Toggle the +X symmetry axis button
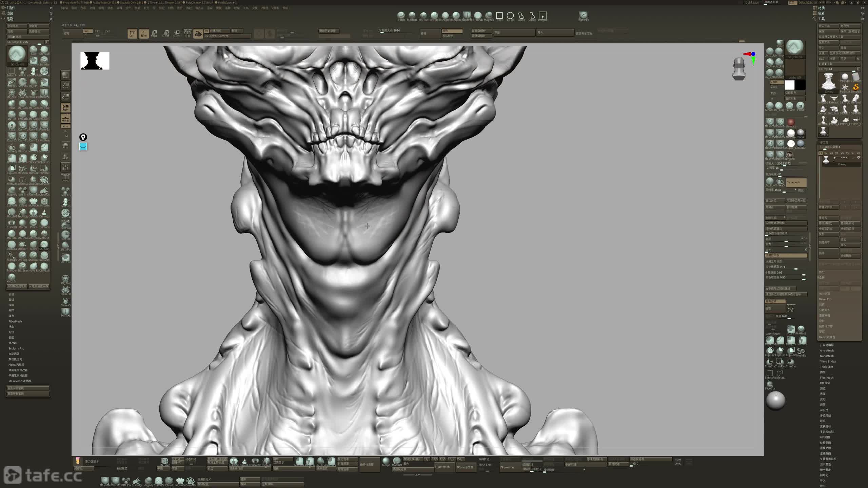The width and height of the screenshot is (868, 488). (x=87, y=31)
